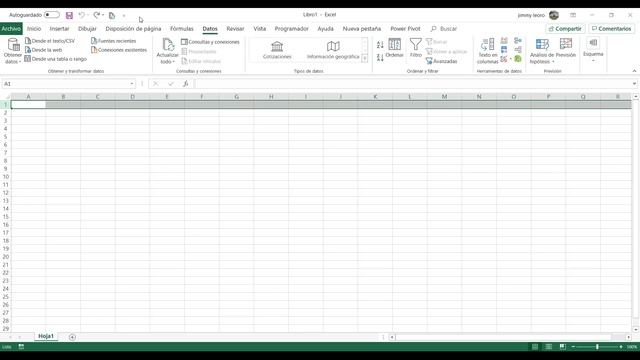Click the Actualizar todo refresh icon

pos(168,44)
